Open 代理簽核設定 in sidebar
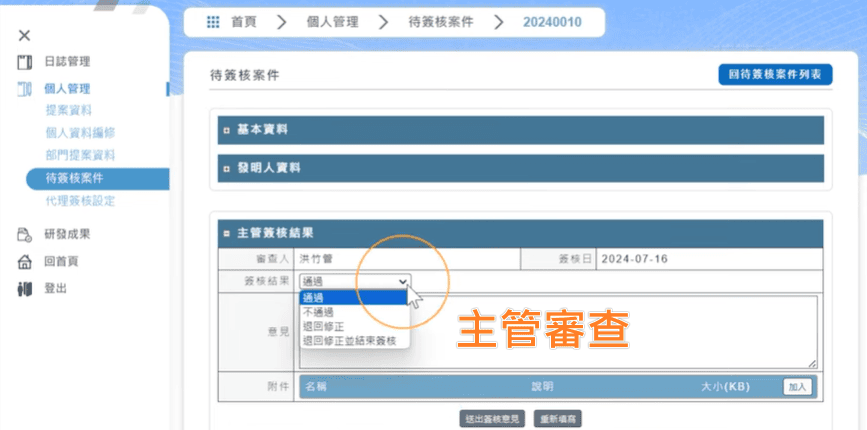867x430 pixels. point(80,201)
